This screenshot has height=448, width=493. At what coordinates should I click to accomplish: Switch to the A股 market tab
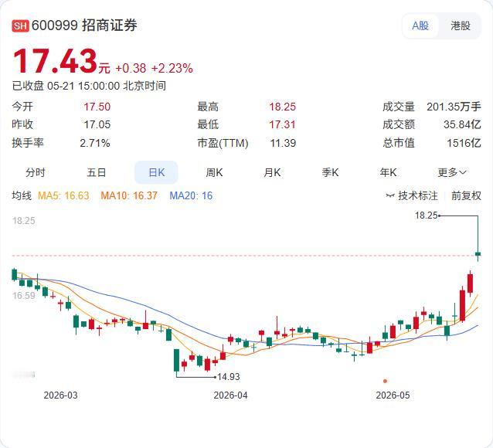[420, 25]
